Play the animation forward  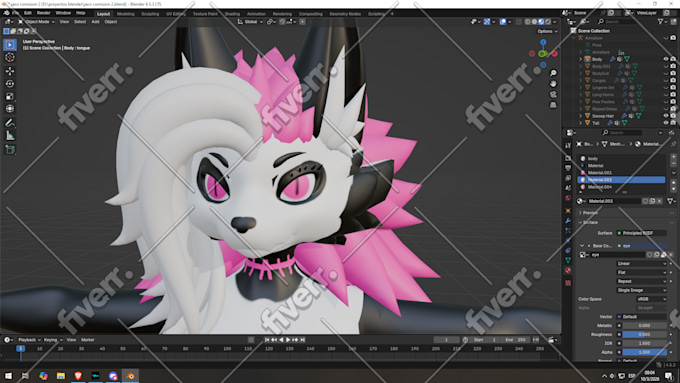point(288,340)
